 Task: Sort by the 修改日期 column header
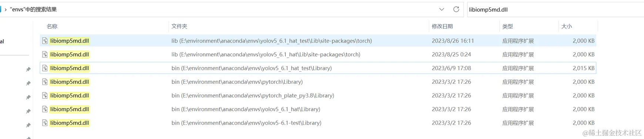[x=442, y=26]
